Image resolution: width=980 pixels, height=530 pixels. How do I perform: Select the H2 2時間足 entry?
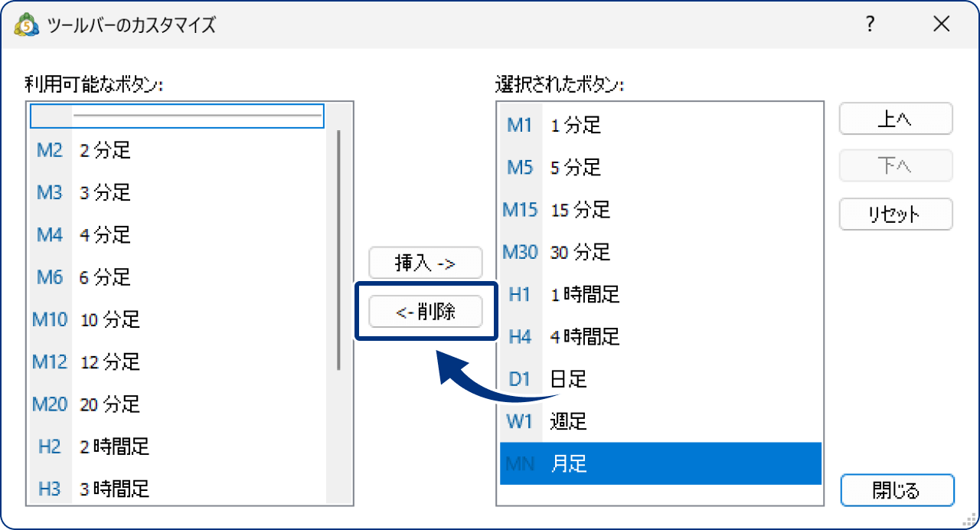(176, 447)
